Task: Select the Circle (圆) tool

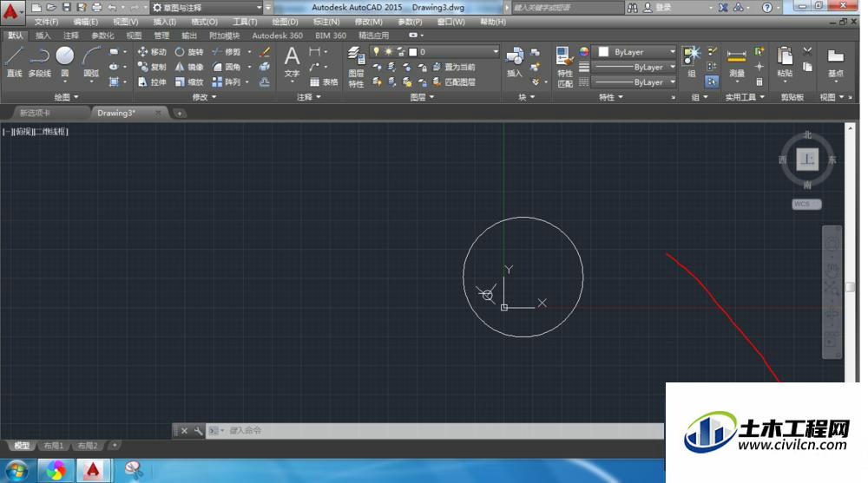Action: pyautogui.click(x=65, y=62)
